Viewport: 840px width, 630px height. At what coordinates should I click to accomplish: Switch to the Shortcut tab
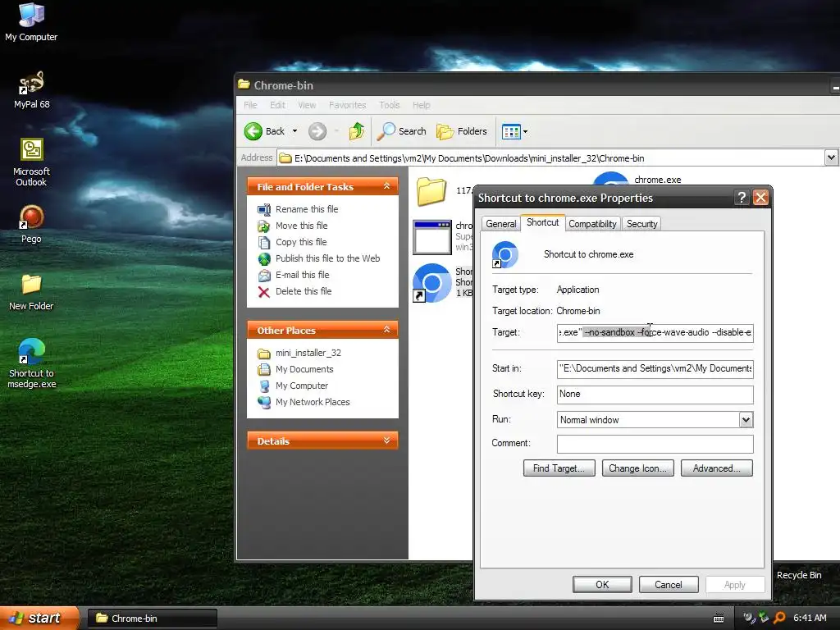click(x=543, y=222)
